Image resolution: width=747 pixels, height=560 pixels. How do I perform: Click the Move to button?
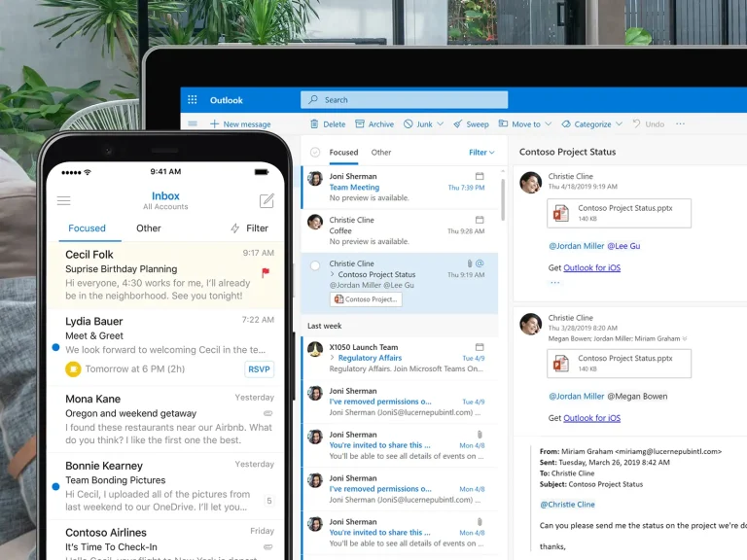[519, 123]
